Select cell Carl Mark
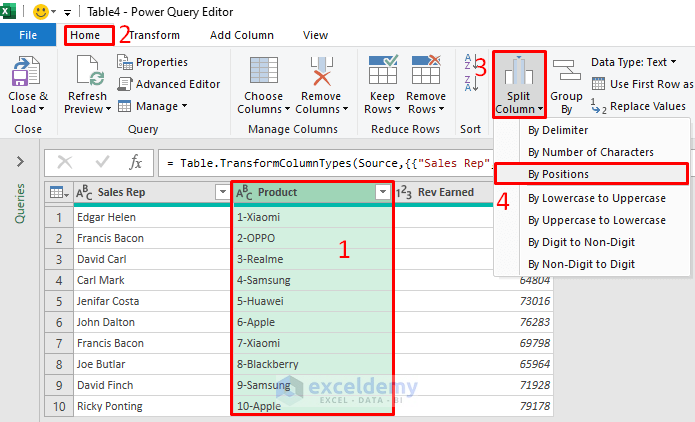This screenshot has width=695, height=422. click(152, 280)
